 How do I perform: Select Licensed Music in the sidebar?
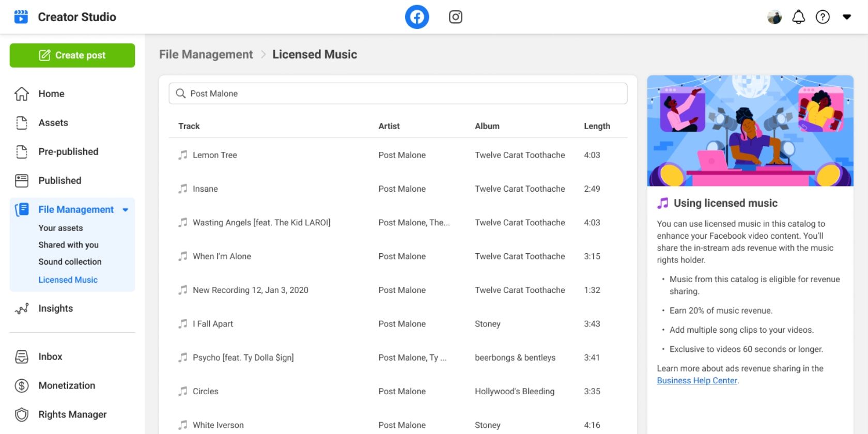coord(68,280)
